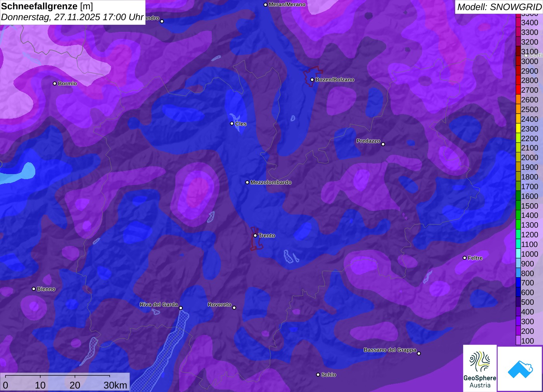
Task: Click the Rovereto marker dot
Action: (x=234, y=307)
